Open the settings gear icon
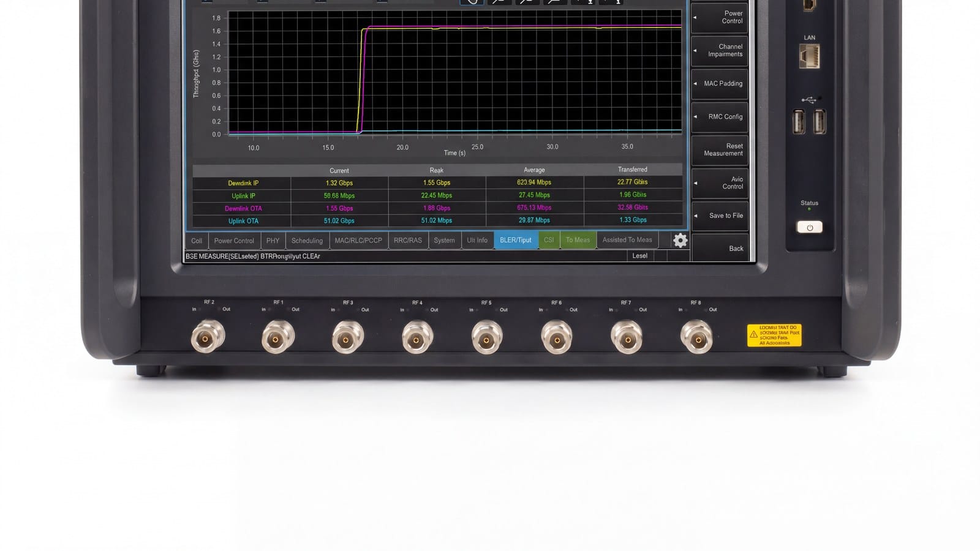This screenshot has height=551, width=980. [x=680, y=241]
